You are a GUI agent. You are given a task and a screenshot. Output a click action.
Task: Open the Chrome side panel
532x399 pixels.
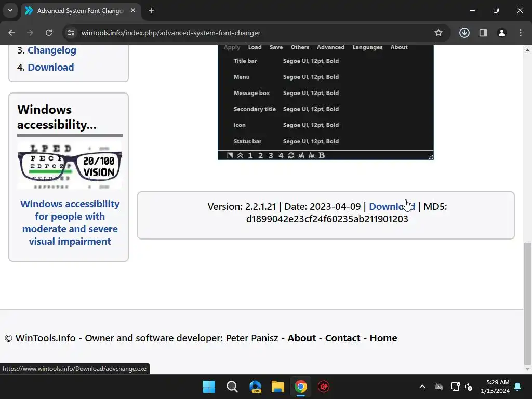coord(483,33)
